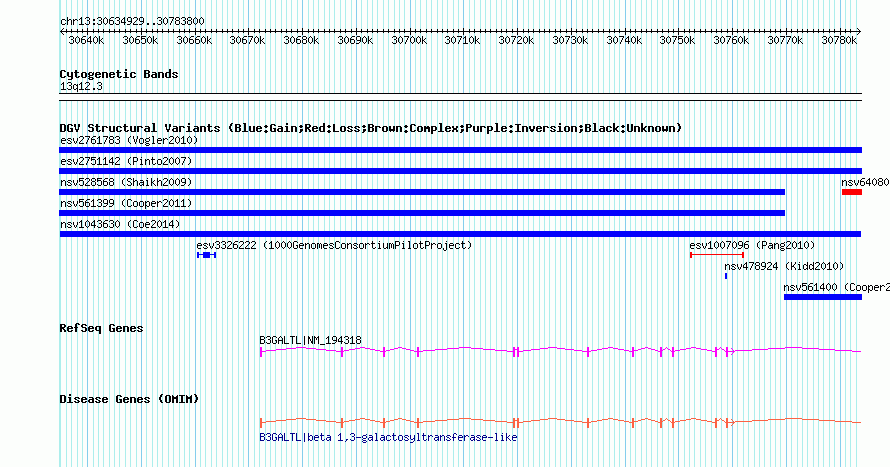
Task: Click the nsv528568 (Shaikh2009) label
Action: point(126,182)
